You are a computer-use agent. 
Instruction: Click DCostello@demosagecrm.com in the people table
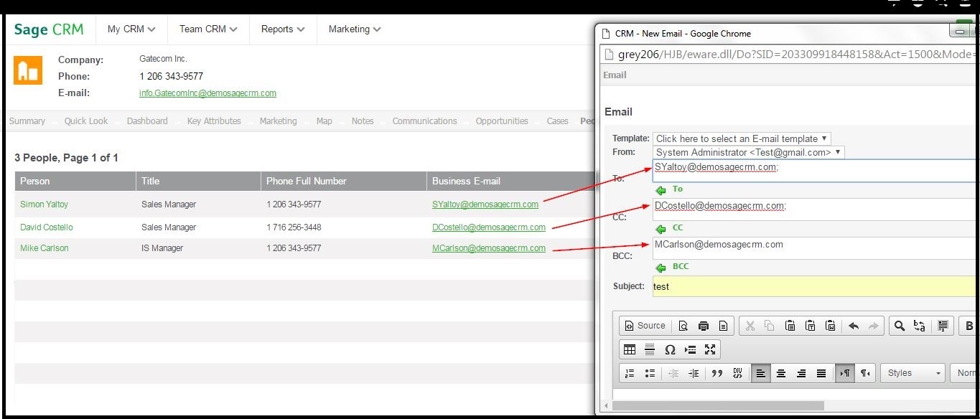click(x=488, y=227)
